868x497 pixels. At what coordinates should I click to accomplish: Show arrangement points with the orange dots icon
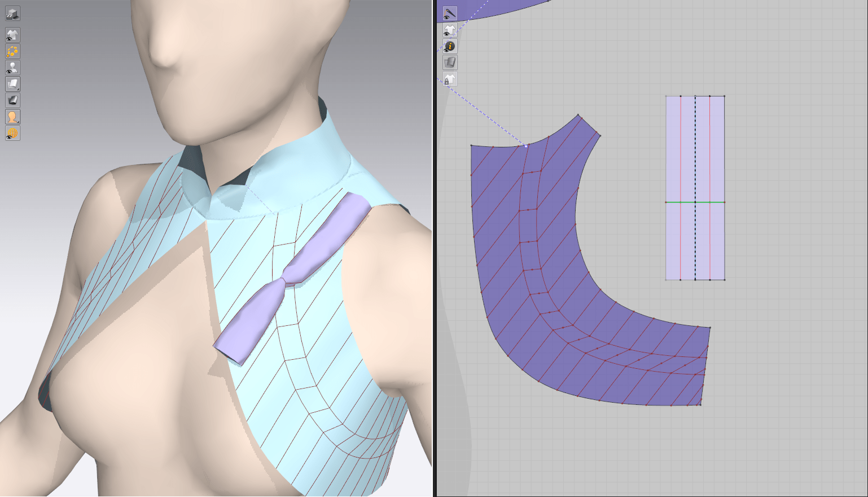click(12, 51)
